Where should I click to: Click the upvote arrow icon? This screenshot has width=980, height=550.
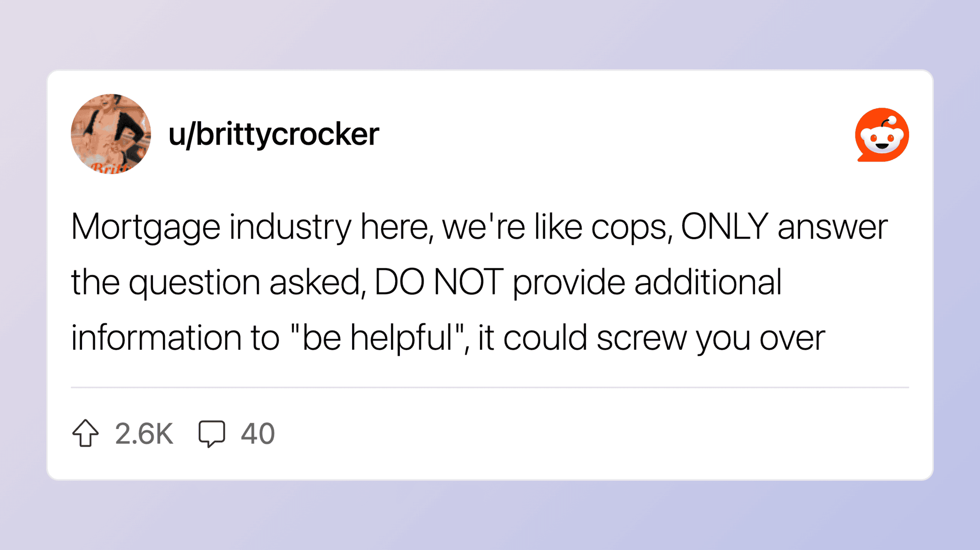(x=86, y=433)
